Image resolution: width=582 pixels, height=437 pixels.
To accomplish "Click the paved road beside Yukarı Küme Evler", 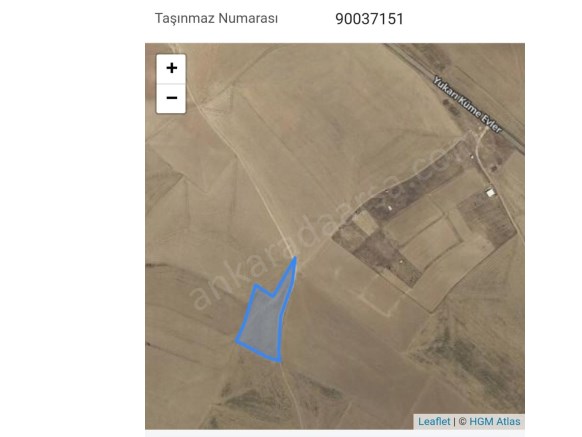I will [457, 95].
